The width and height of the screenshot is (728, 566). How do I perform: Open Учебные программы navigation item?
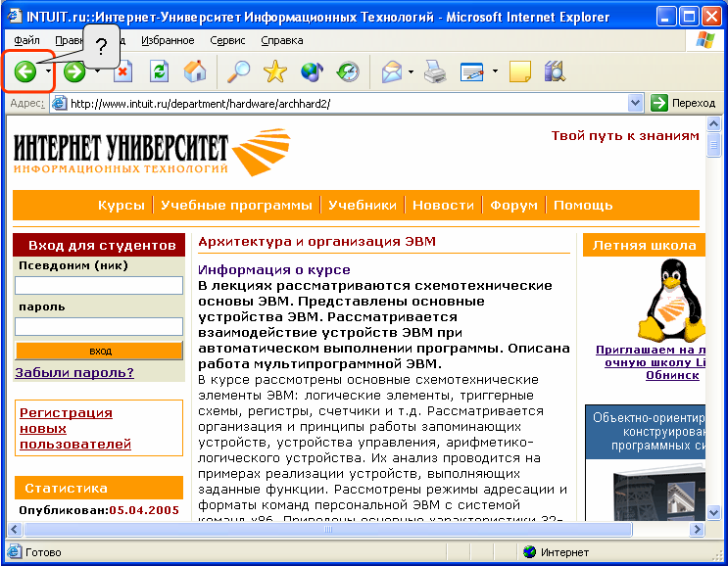(236, 205)
